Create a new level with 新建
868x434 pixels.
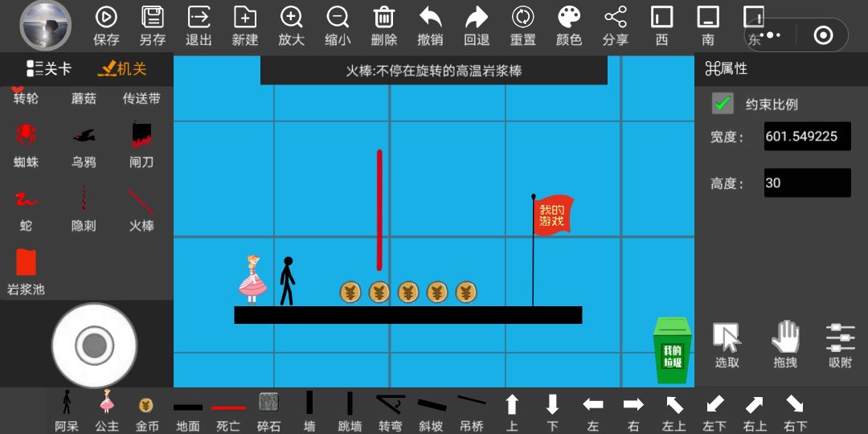[245, 17]
